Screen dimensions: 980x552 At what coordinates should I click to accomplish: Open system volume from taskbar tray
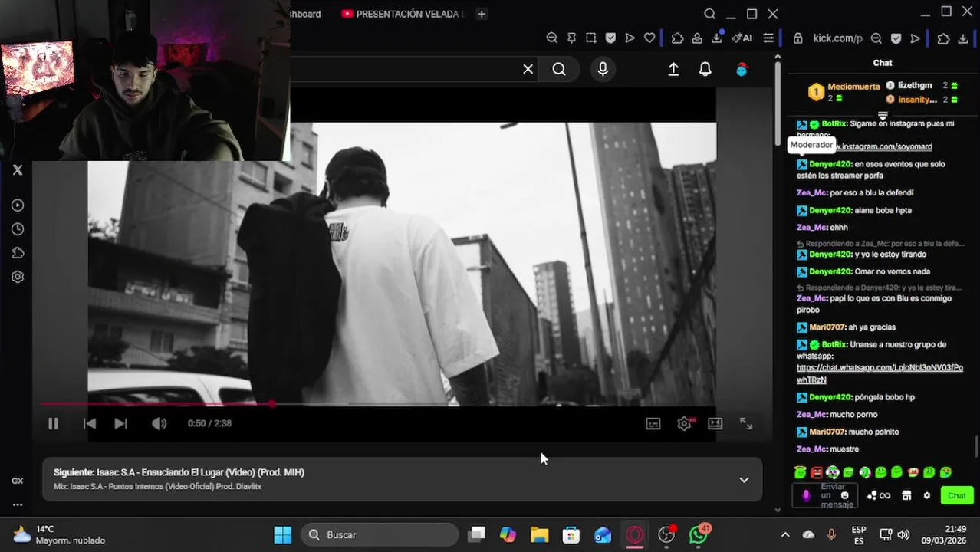(x=904, y=534)
